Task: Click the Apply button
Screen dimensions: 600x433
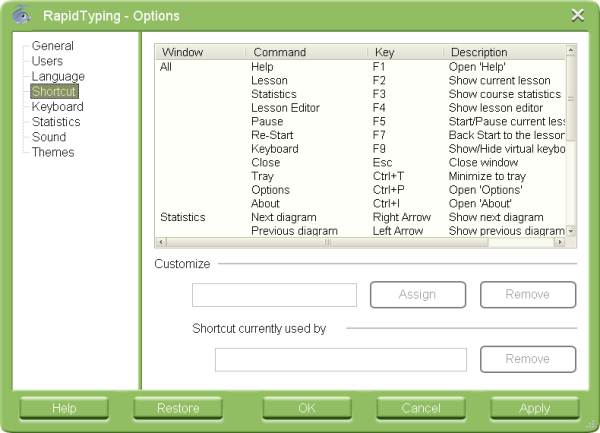Action: pos(535,408)
